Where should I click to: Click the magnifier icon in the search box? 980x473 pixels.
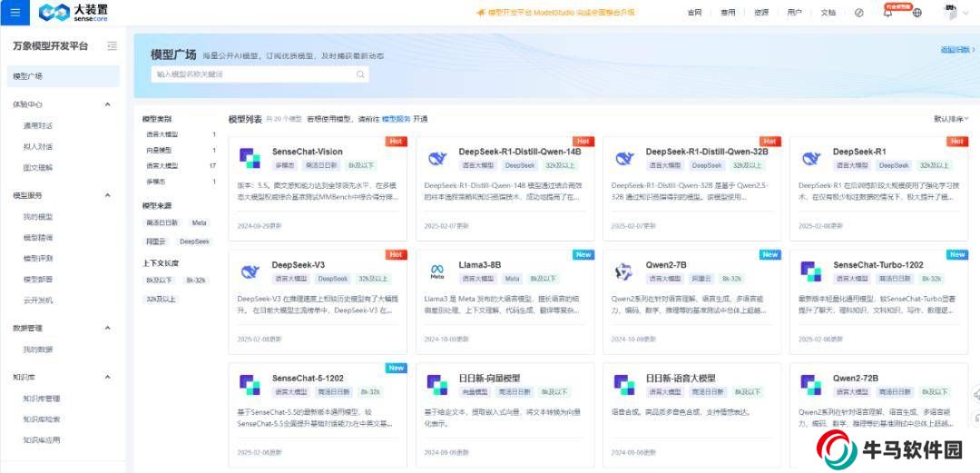(x=360, y=74)
